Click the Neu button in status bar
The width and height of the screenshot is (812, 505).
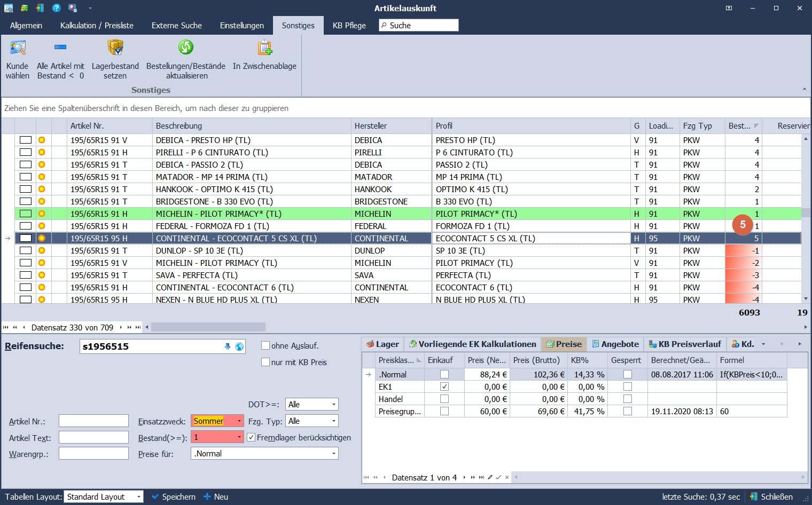pos(216,497)
